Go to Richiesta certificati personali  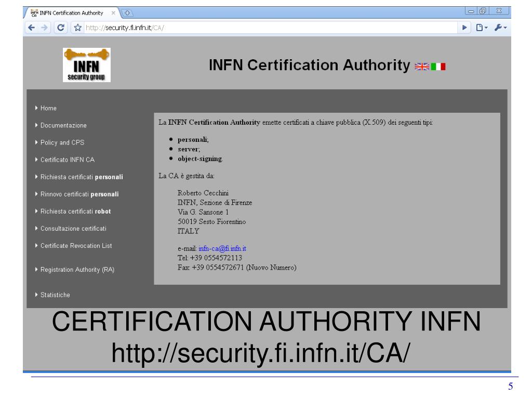point(82,177)
